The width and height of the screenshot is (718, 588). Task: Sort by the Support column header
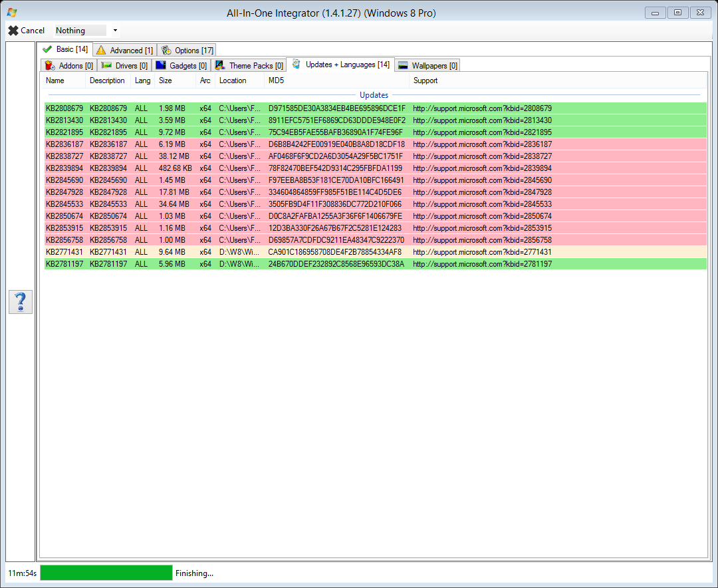pos(558,80)
